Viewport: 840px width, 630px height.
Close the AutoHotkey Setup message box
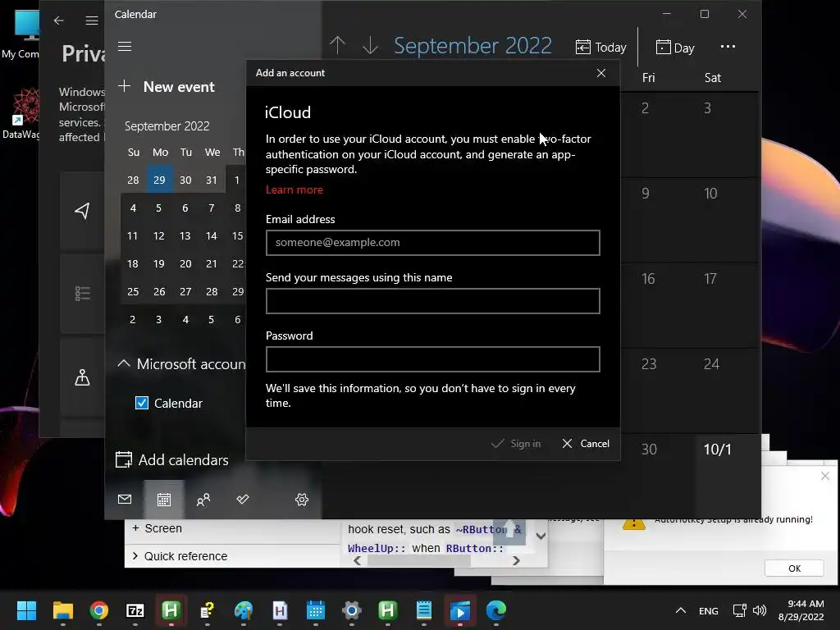[x=825, y=476]
